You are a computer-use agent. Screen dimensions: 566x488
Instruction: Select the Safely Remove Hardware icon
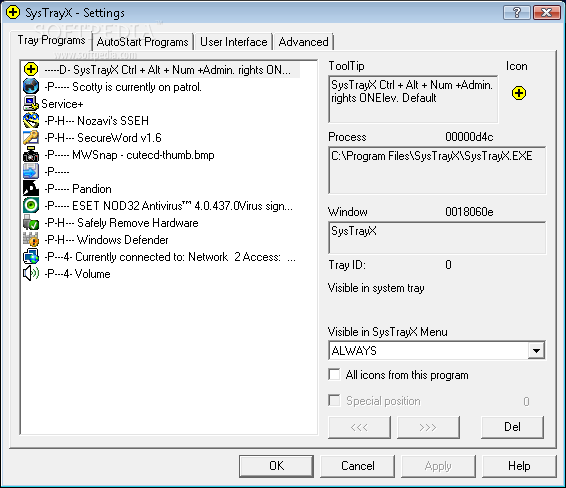coord(31,223)
